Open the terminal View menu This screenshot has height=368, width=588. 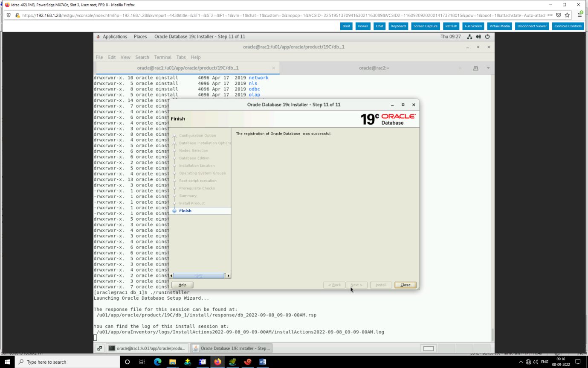pyautogui.click(x=125, y=57)
